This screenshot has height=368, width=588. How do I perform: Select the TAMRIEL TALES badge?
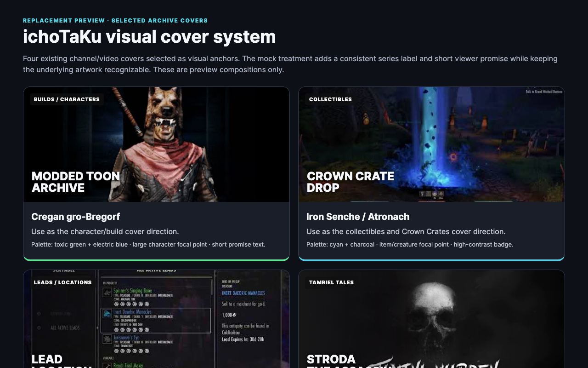[x=331, y=282]
